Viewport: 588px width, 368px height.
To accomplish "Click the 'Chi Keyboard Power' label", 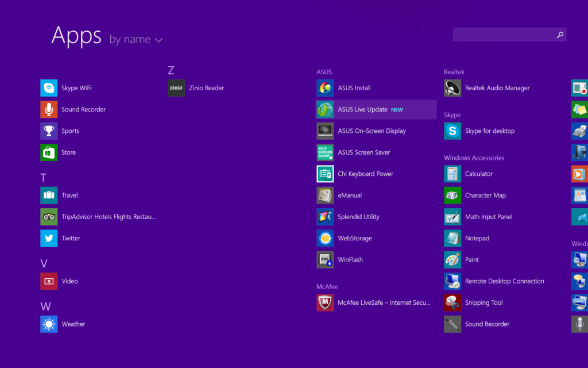I will click(x=365, y=174).
